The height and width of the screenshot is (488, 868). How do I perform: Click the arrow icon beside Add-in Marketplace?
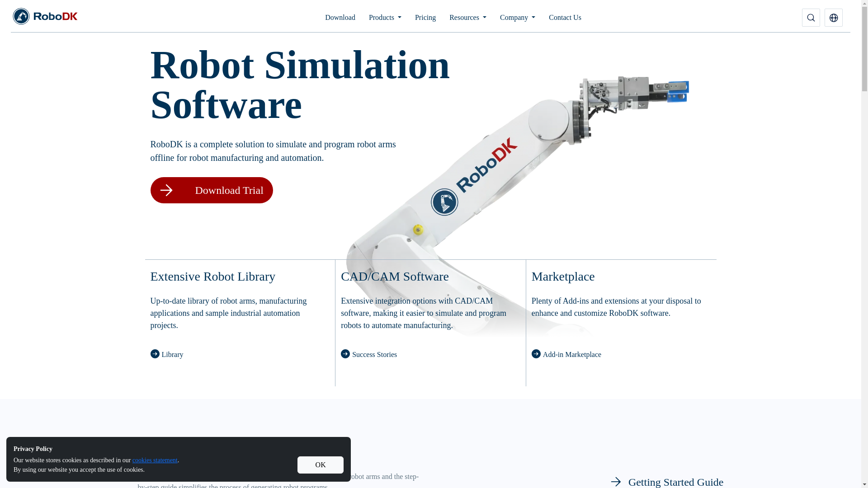pos(536,354)
